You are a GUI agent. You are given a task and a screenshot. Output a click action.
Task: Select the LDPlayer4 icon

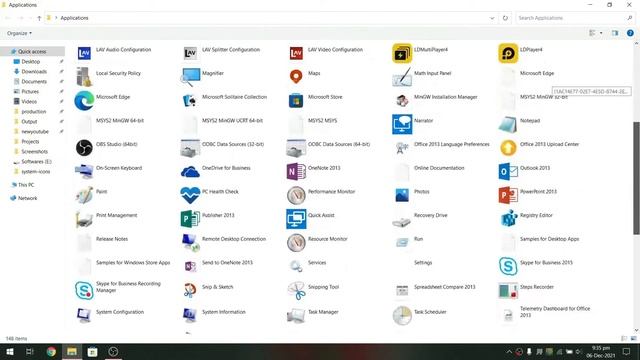(x=508, y=53)
